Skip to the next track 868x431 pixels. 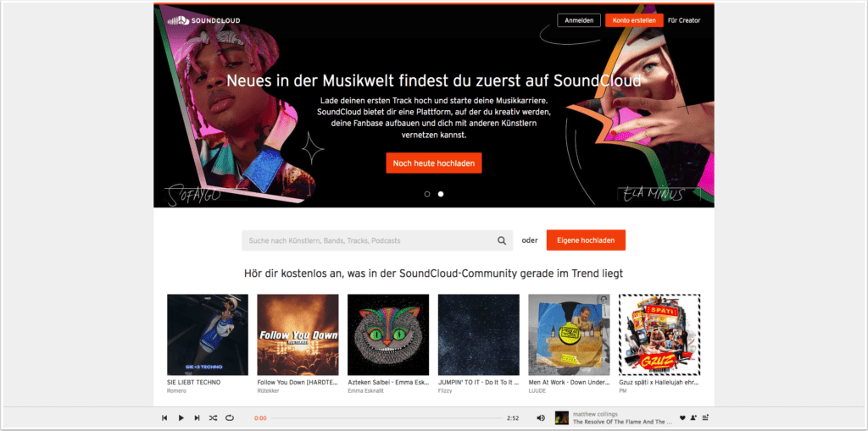point(197,418)
